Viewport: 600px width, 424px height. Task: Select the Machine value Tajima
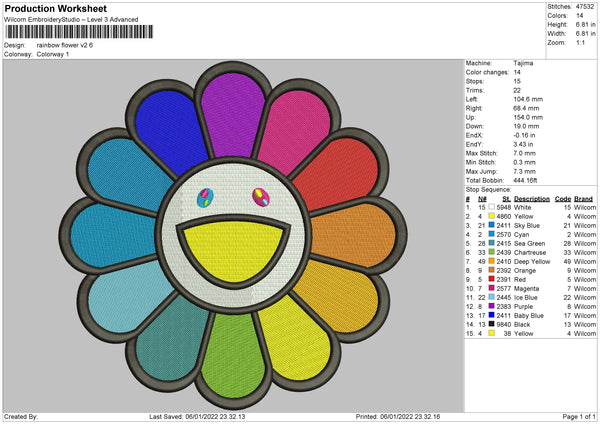click(x=523, y=63)
